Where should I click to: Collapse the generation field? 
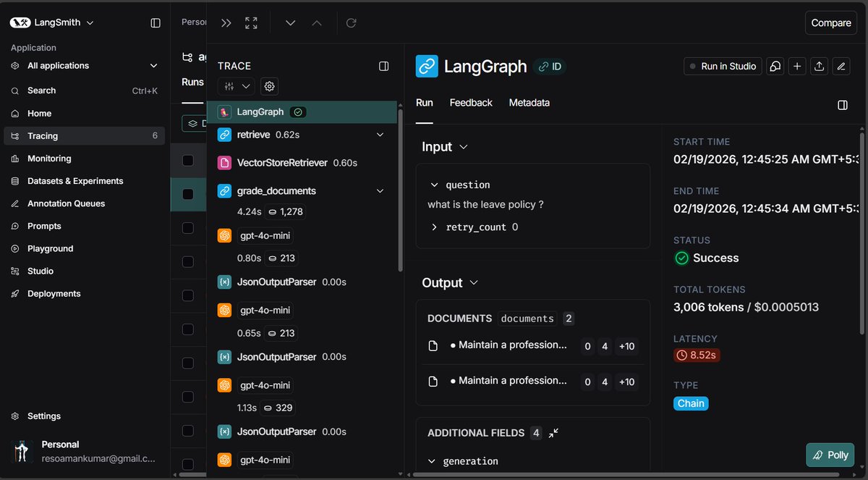(433, 461)
